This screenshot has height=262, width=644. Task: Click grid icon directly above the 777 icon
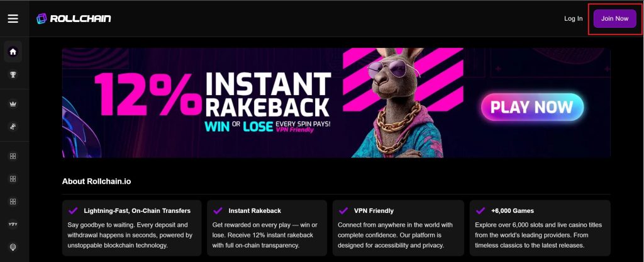click(x=13, y=202)
